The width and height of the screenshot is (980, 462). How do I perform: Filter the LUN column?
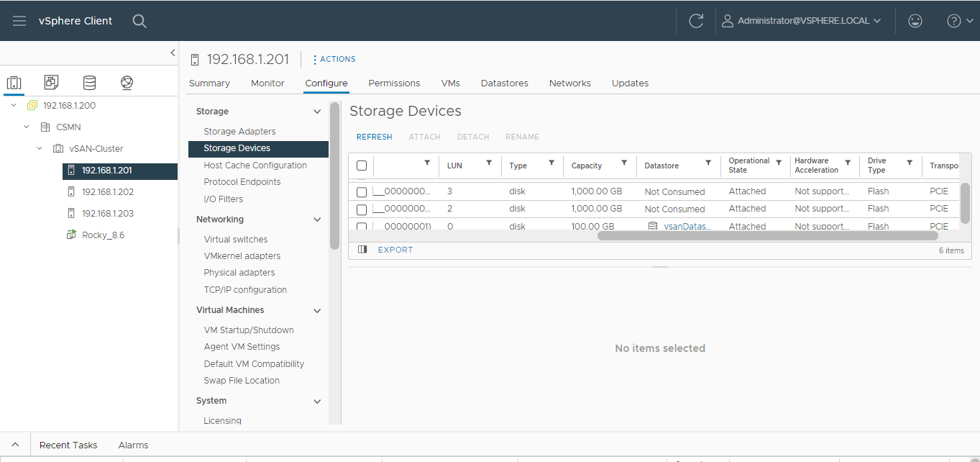pos(489,163)
